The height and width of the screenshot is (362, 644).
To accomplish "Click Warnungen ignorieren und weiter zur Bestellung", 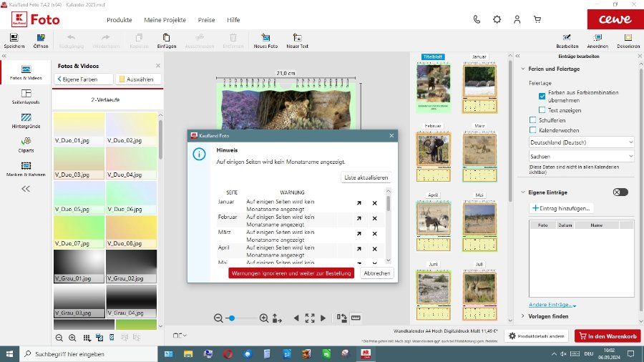I will coord(291,273).
